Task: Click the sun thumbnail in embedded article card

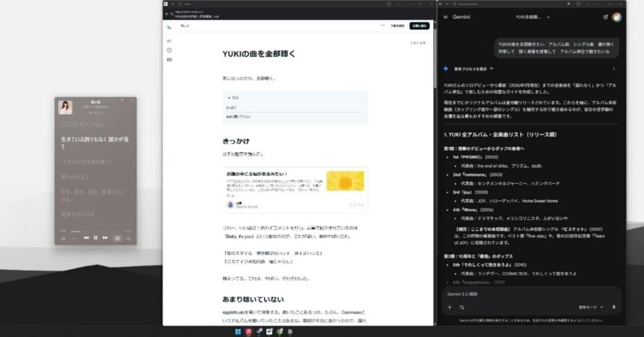Action: (x=345, y=181)
